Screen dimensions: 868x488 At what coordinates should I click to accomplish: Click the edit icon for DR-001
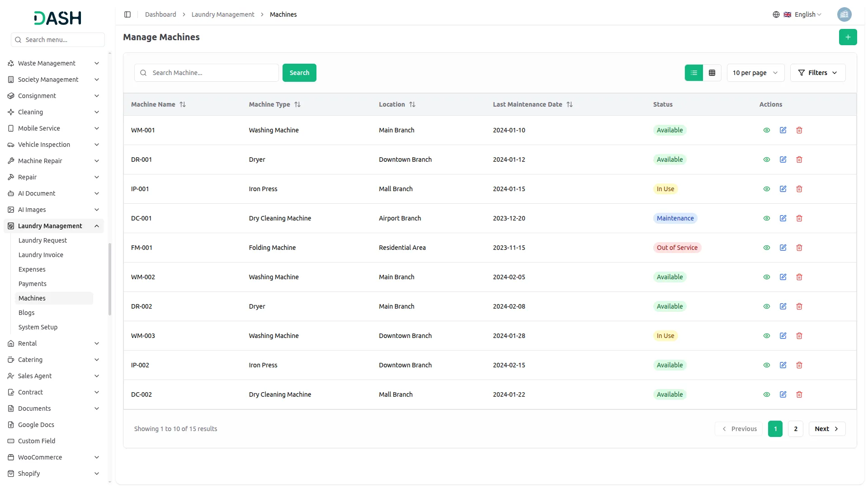[783, 159]
